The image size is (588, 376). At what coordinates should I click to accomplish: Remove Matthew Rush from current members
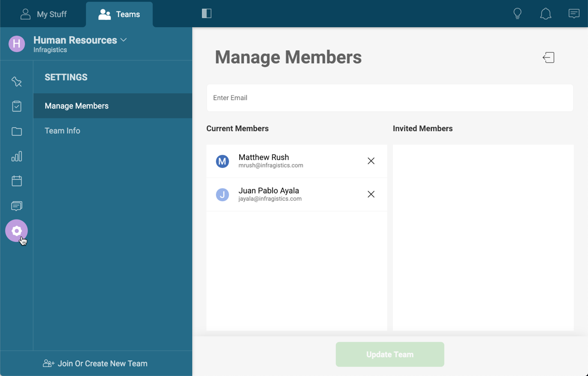click(371, 161)
